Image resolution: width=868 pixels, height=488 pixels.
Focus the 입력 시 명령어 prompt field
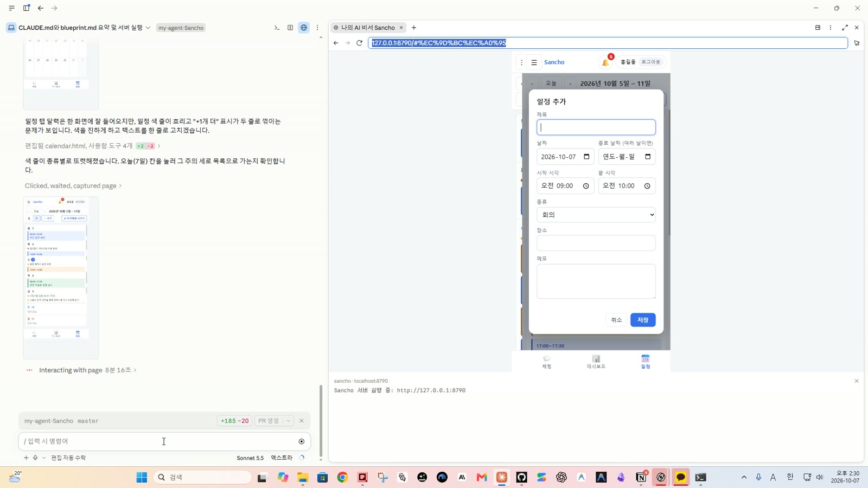[157, 441]
